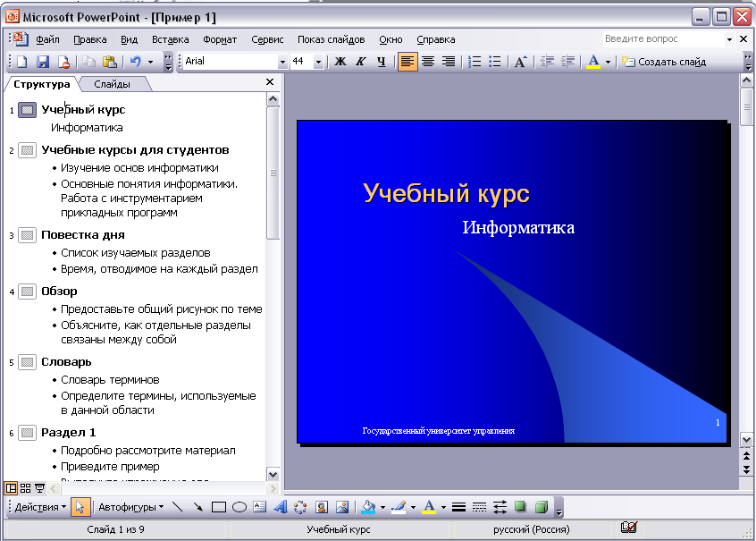Open the Окно menu
756x541 pixels.
click(x=391, y=39)
